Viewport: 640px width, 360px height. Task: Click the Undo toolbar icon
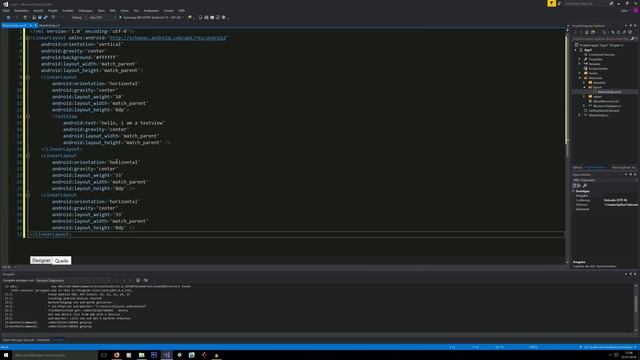tap(53, 18)
